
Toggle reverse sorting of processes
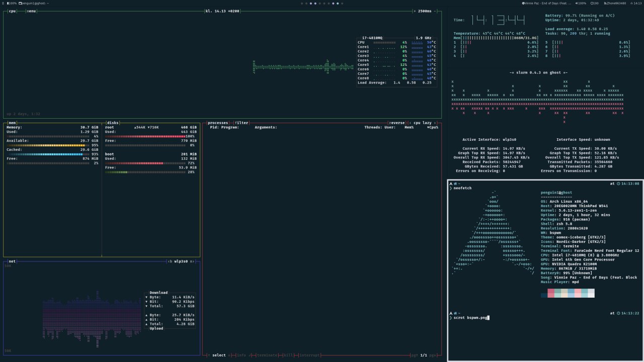click(397, 123)
